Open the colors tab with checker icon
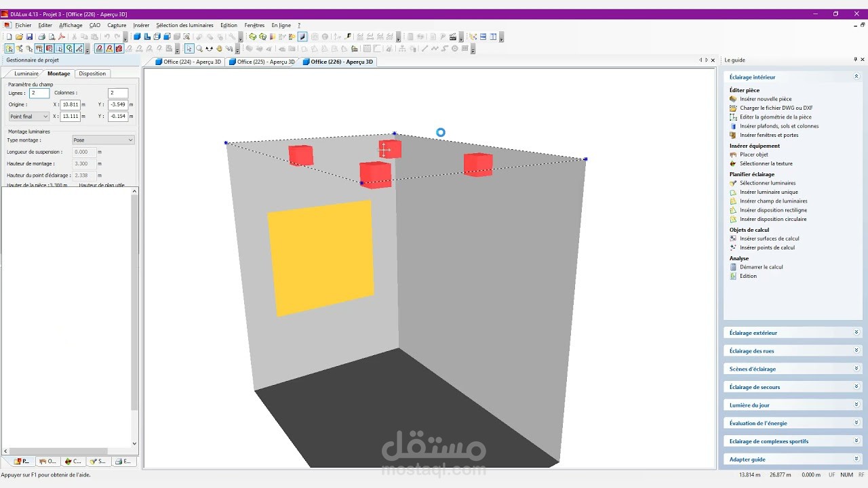This screenshot has width=868, height=488. (73, 462)
